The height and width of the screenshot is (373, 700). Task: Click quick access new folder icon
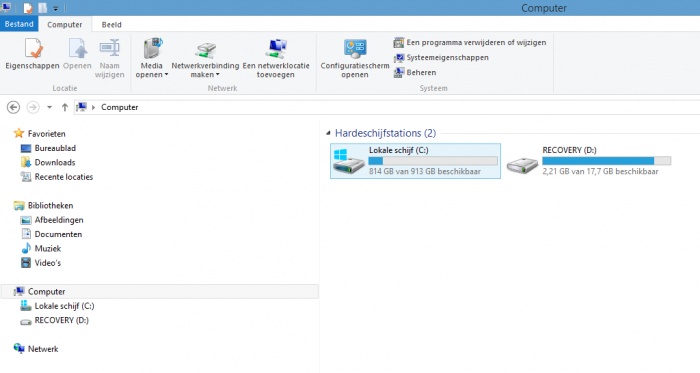(42, 8)
